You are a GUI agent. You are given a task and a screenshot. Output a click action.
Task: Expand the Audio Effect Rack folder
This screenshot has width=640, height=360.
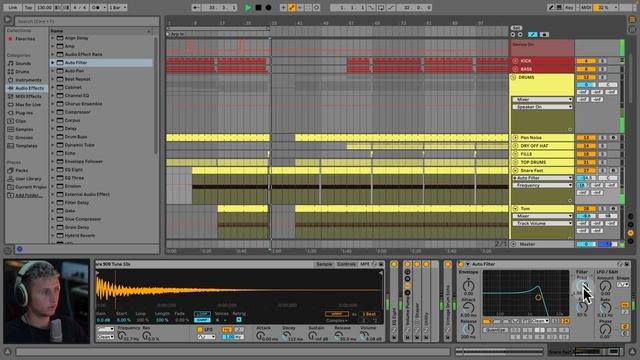[53, 54]
